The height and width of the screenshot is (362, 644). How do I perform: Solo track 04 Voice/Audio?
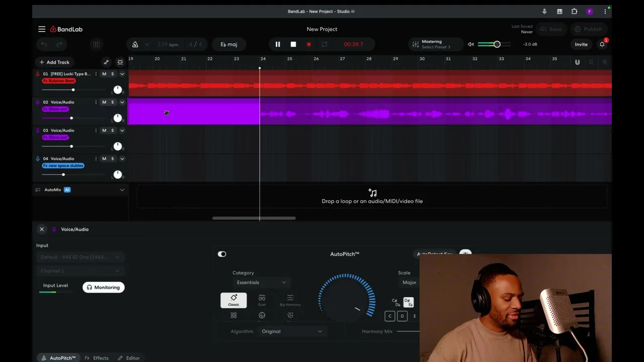pos(113,159)
